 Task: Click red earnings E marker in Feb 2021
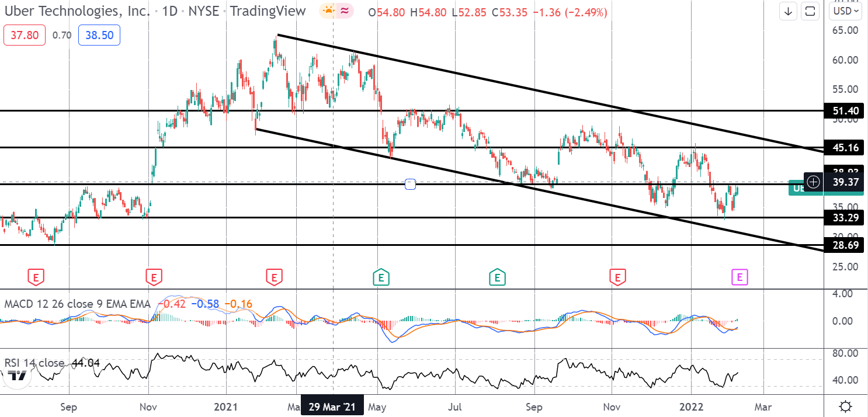[273, 277]
